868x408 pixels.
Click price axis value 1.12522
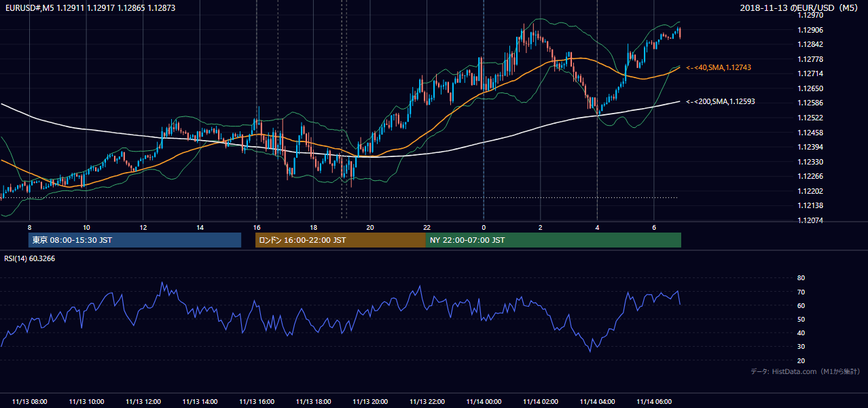pyautogui.click(x=810, y=118)
